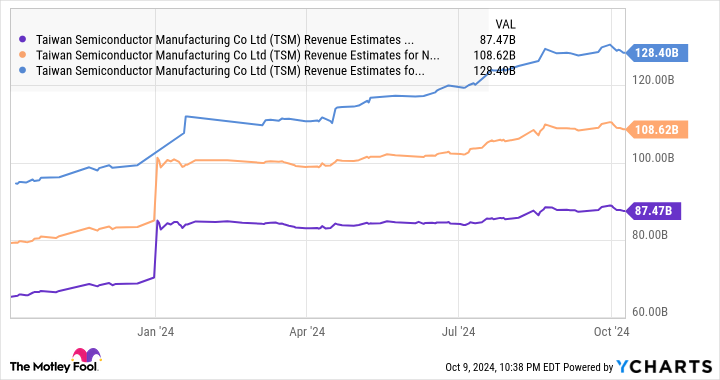The image size is (720, 380).
Task: Click the VAL column header
Action: tap(505, 24)
